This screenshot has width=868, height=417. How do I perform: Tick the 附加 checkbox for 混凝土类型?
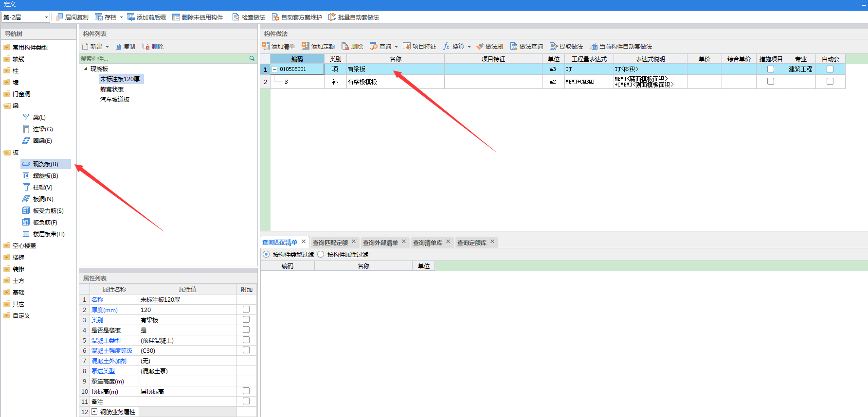(246, 340)
